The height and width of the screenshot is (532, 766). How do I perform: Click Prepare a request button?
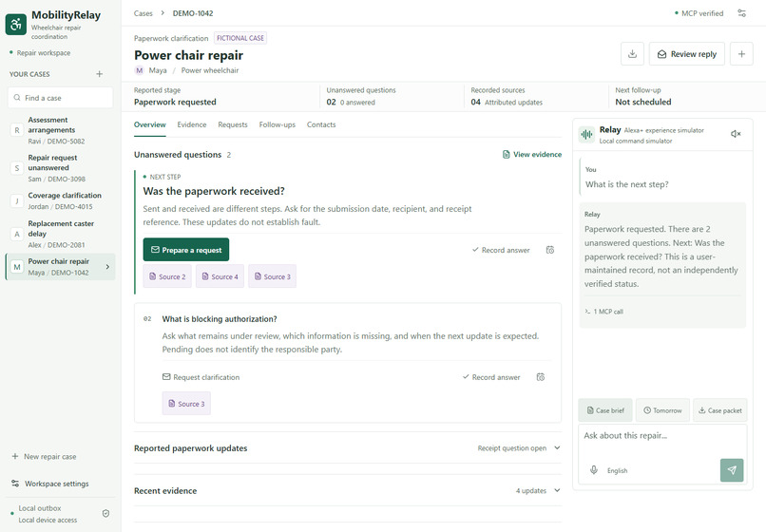(x=186, y=250)
